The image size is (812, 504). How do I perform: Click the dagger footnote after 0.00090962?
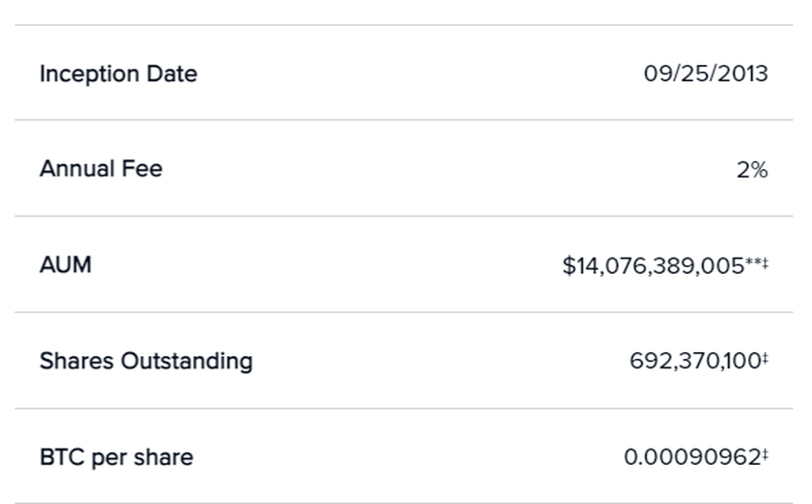tap(765, 454)
